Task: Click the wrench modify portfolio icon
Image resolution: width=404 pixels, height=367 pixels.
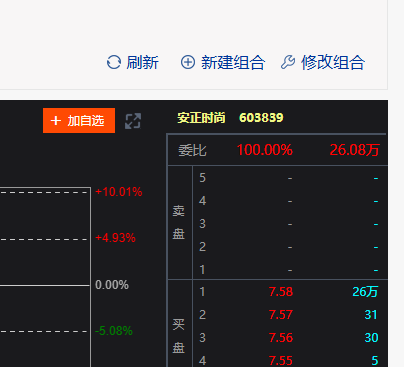Action: click(x=288, y=62)
